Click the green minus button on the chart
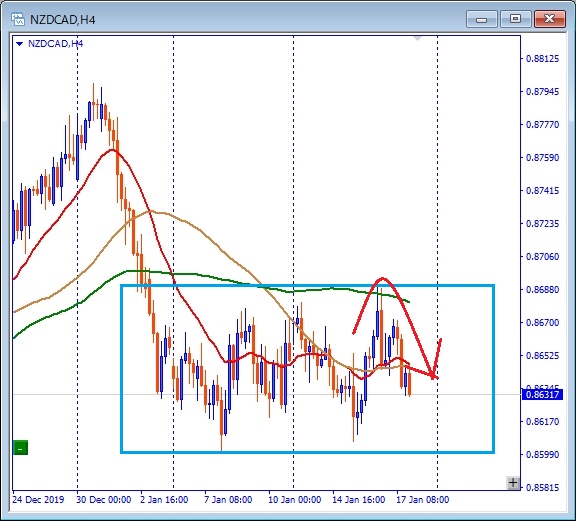Image resolution: width=576 pixels, height=521 pixels. [20, 448]
